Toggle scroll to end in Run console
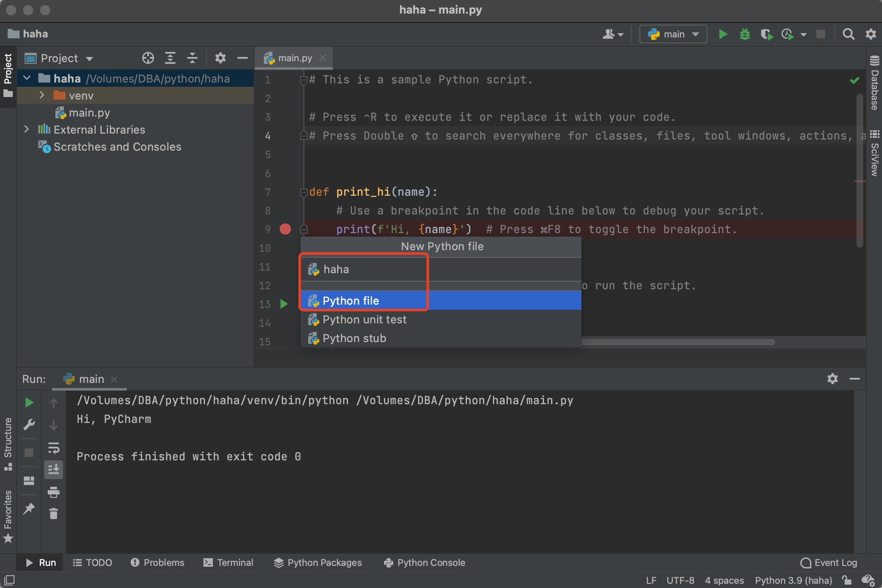The height and width of the screenshot is (588, 882). click(54, 470)
